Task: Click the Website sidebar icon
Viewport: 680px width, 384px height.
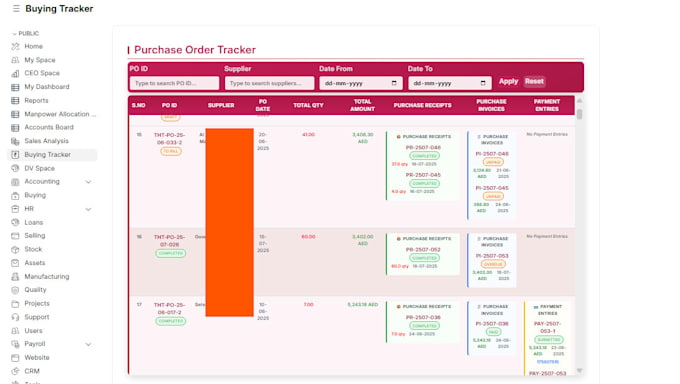Action: 15,358
